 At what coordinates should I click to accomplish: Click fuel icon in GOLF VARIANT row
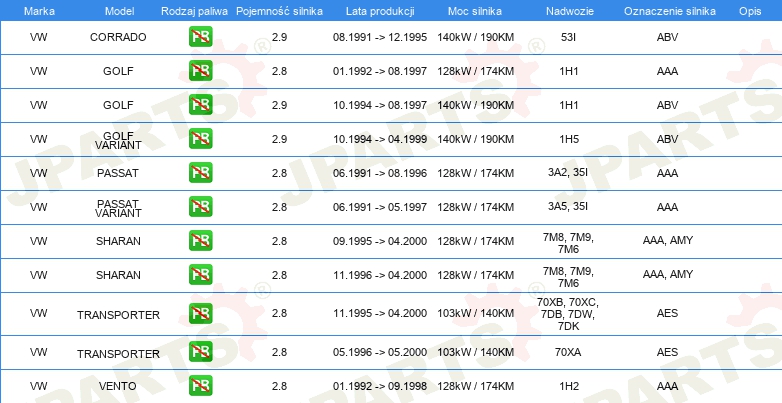click(200, 139)
